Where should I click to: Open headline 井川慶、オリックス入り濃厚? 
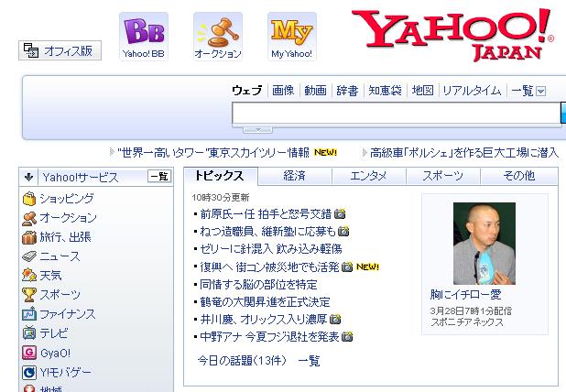tap(263, 319)
